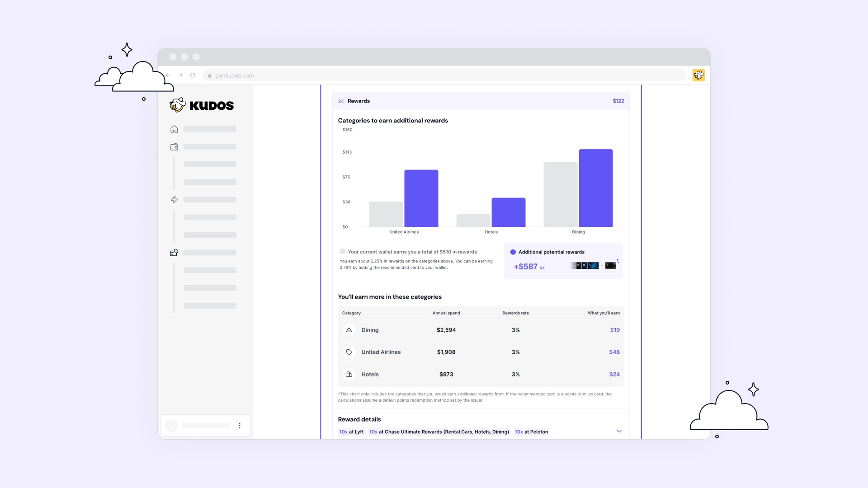
Task: Click the card search sidebar icon
Action: [x=174, y=253]
